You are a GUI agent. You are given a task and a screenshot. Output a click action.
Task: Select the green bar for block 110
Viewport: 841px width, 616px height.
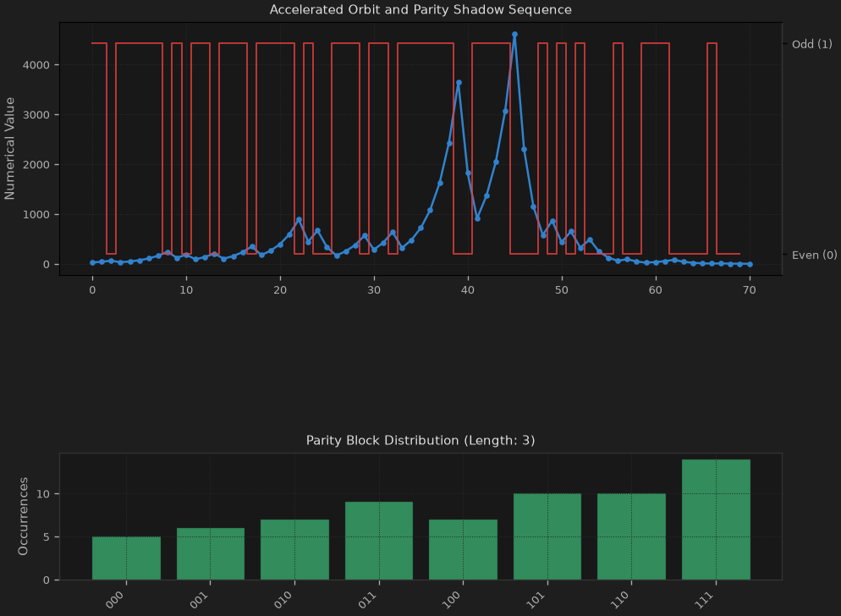631,536
